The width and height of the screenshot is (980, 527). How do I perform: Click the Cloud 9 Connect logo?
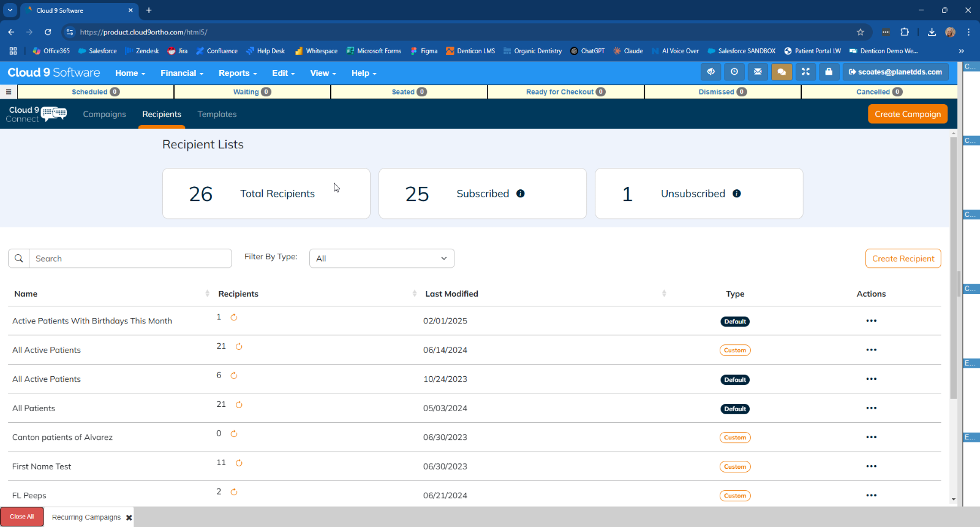37,114
